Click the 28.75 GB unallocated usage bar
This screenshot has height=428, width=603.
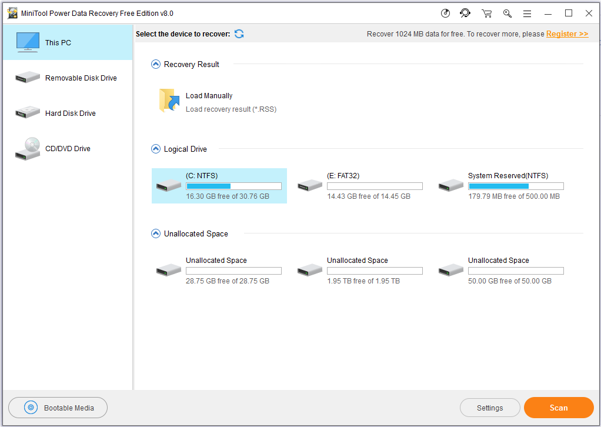[x=234, y=271]
